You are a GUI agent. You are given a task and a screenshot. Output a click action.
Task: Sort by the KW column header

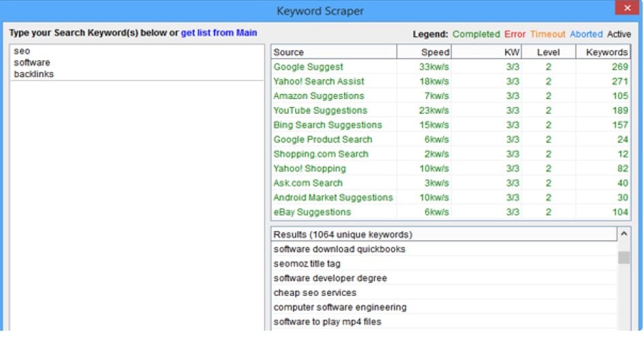click(x=487, y=53)
